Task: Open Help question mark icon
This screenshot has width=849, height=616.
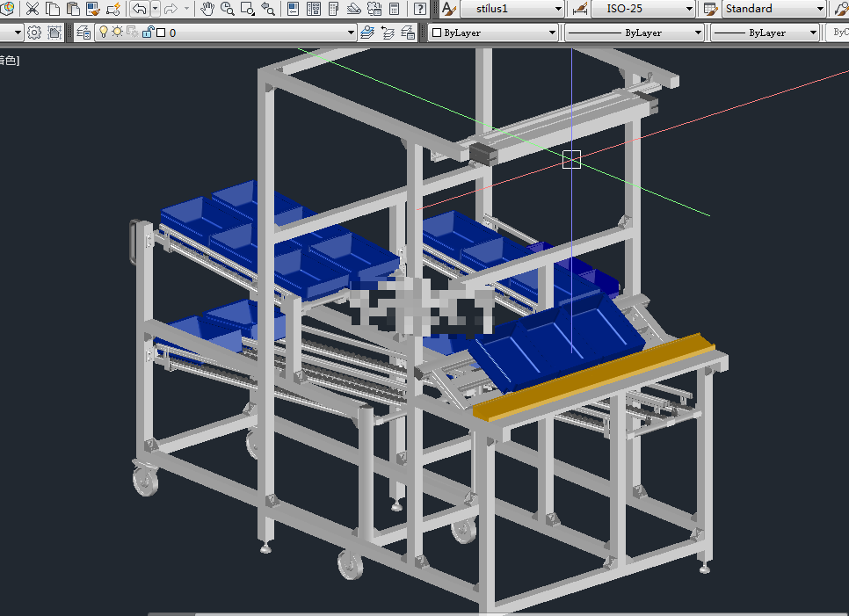Action: pyautogui.click(x=419, y=9)
